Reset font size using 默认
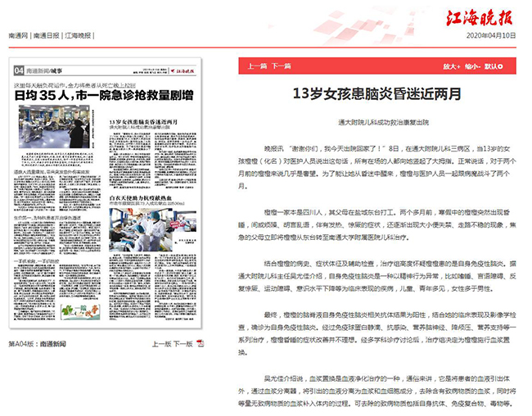 (493, 66)
